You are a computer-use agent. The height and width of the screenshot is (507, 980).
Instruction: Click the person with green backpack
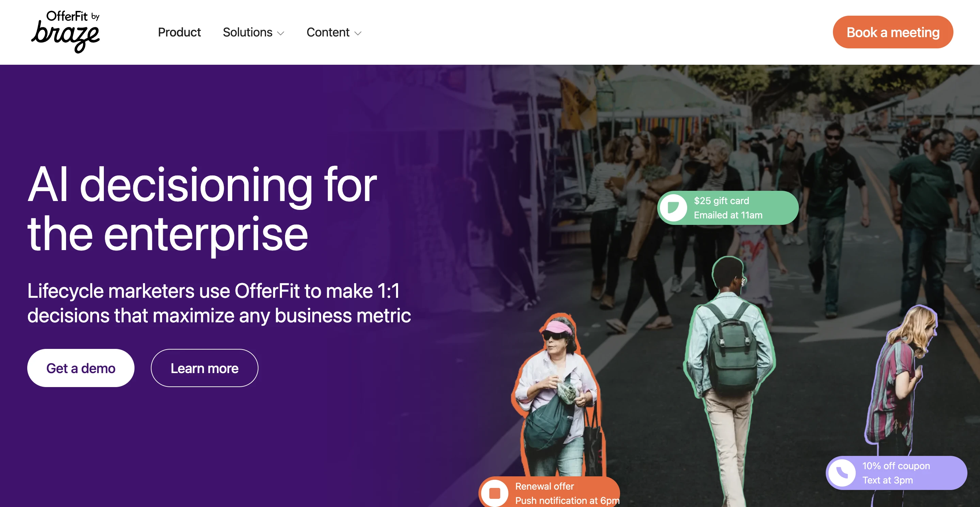point(729,381)
